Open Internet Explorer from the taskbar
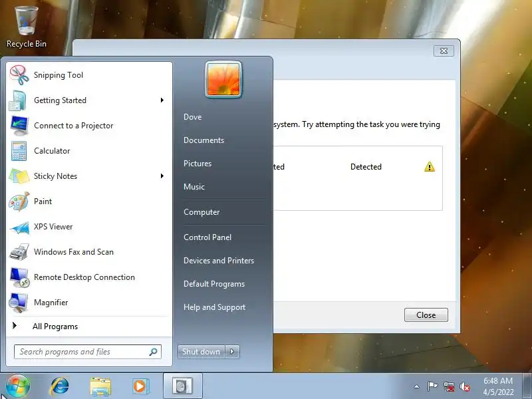Viewport: 532px width, 399px height. pyautogui.click(x=59, y=386)
